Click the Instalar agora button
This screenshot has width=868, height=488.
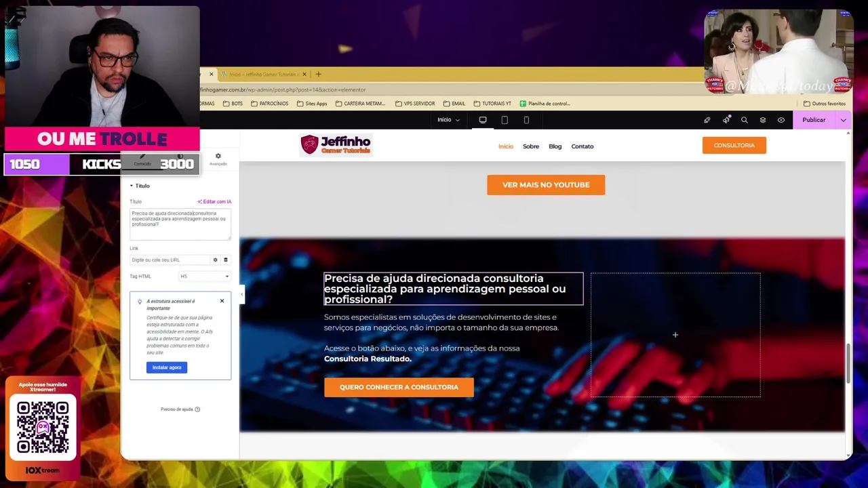[167, 367]
